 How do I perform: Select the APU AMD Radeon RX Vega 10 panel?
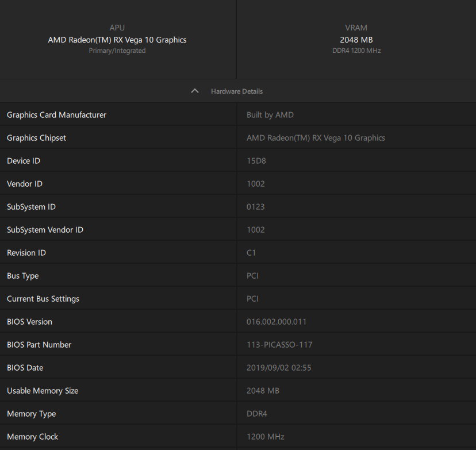[x=117, y=40]
